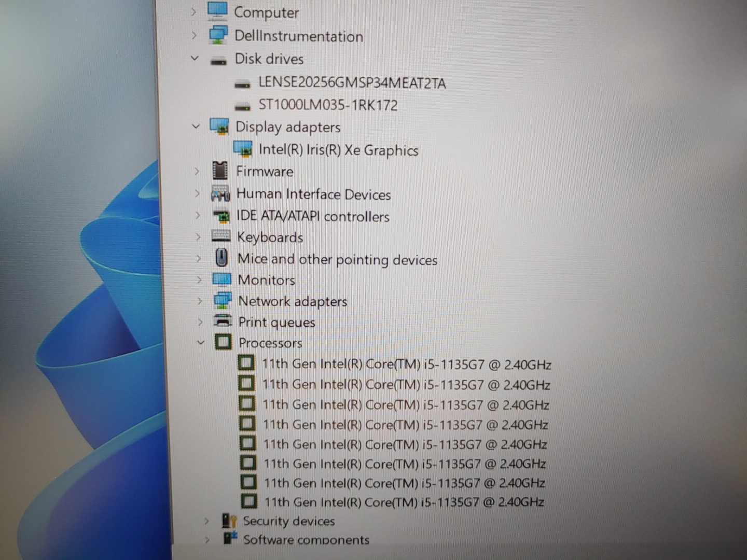Image resolution: width=747 pixels, height=560 pixels.
Task: Select the Security devices label
Action: click(x=289, y=521)
